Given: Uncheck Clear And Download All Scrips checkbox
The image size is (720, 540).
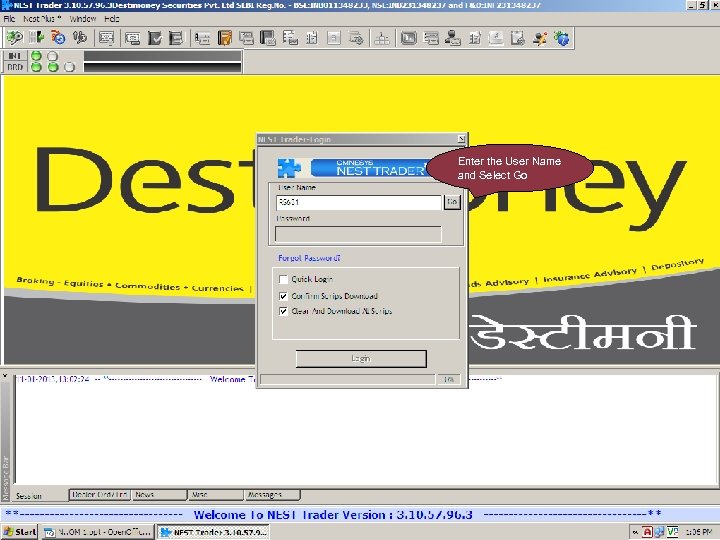Looking at the screenshot, I should (x=283, y=311).
